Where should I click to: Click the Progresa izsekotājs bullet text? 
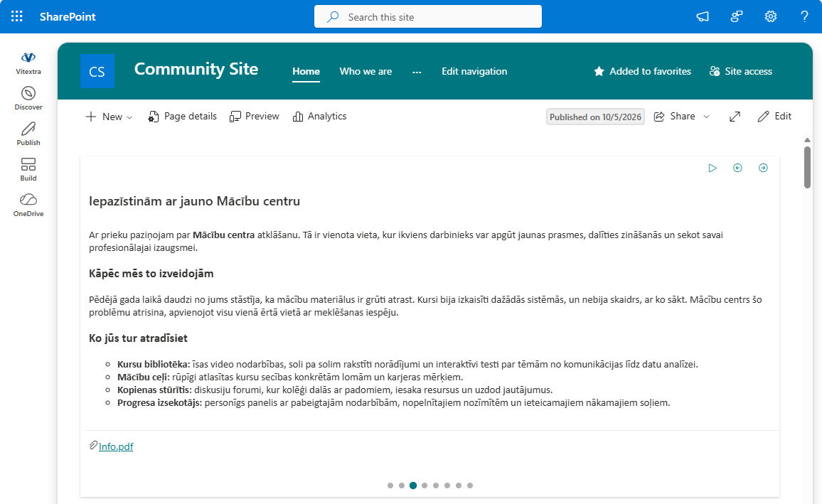394,403
